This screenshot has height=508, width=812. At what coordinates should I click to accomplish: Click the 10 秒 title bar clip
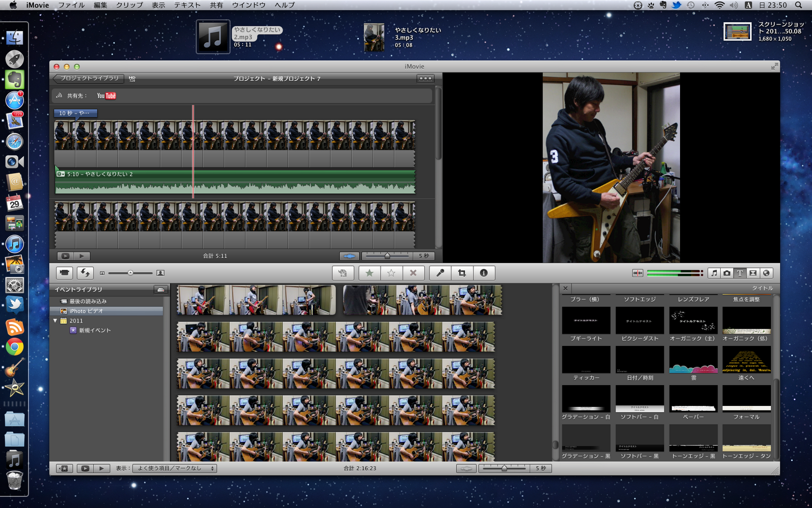[x=75, y=113]
